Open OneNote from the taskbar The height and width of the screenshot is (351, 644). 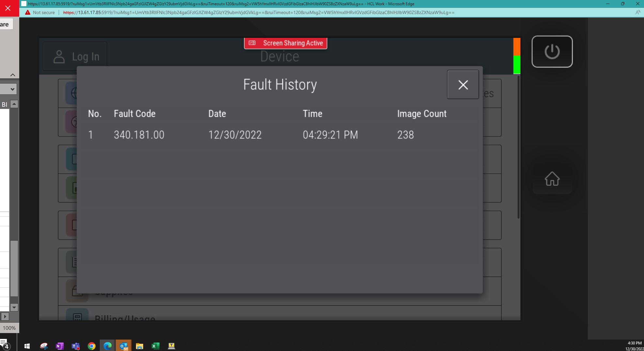(x=60, y=346)
